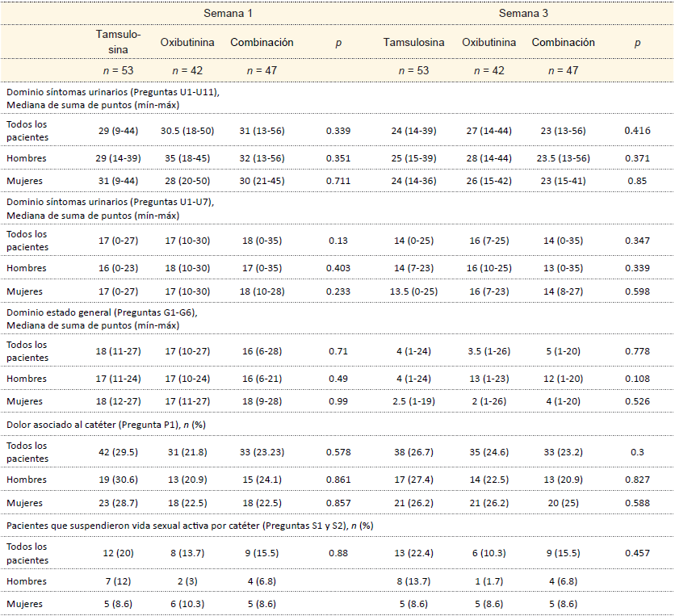Select the p value 0.416
The image size is (675, 616).
[x=637, y=129]
